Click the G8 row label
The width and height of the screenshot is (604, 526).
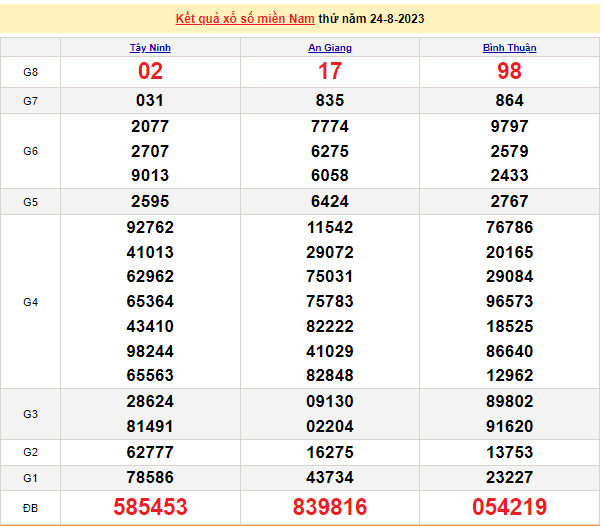(x=30, y=72)
